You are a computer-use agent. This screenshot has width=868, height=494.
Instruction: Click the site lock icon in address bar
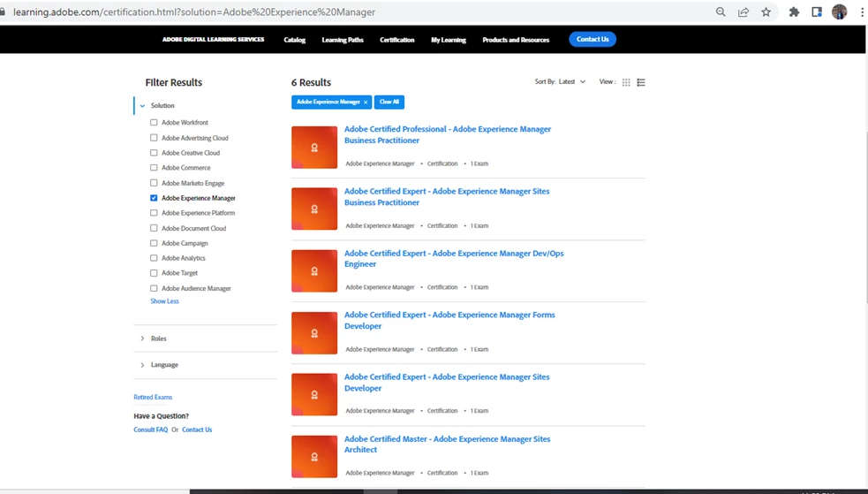pos(3,11)
